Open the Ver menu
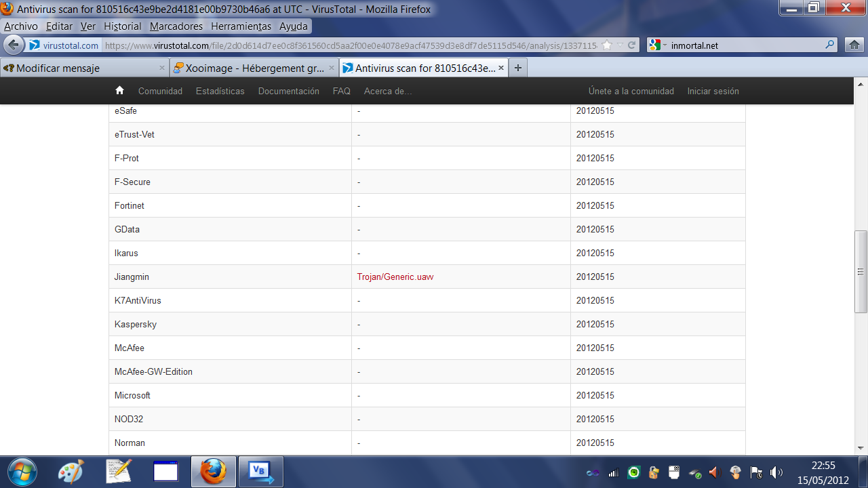 (x=88, y=26)
